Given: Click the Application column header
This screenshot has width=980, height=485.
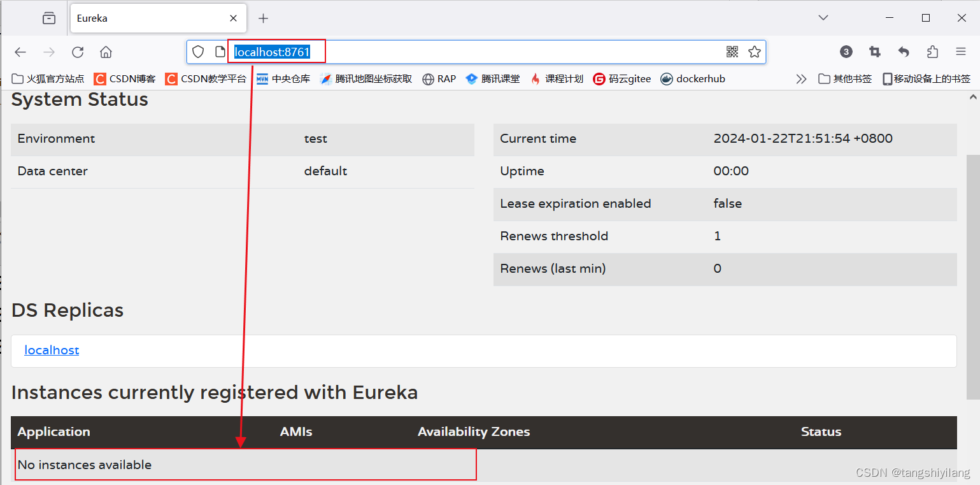Looking at the screenshot, I should [x=54, y=432].
